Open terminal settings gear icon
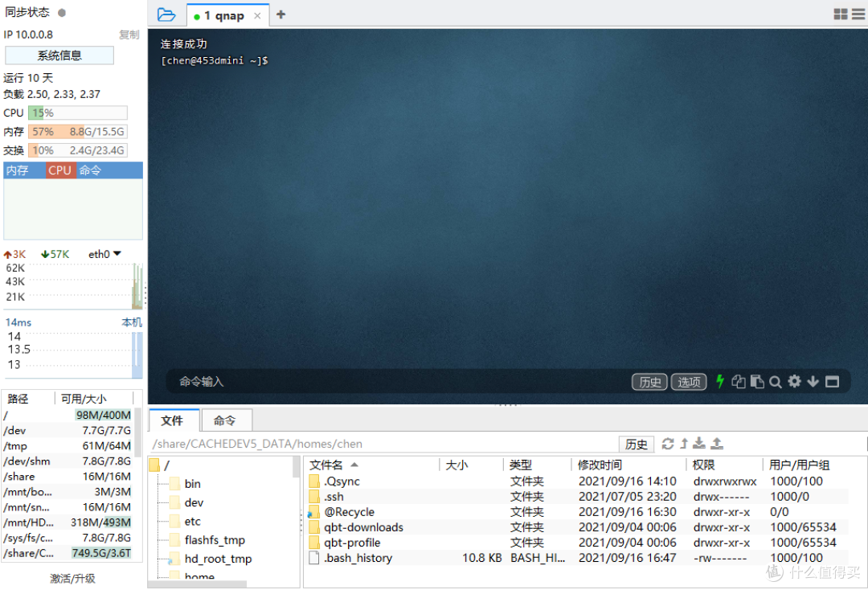The width and height of the screenshot is (868, 590). coord(794,381)
